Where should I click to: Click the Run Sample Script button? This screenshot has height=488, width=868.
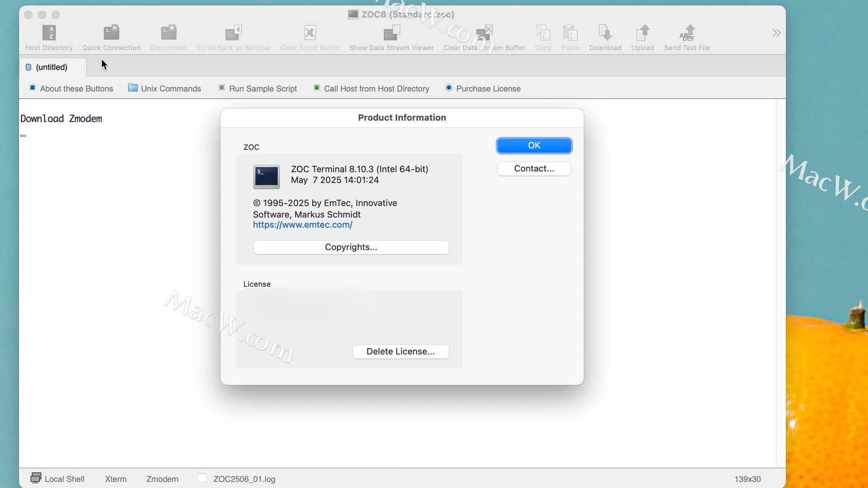coord(258,89)
